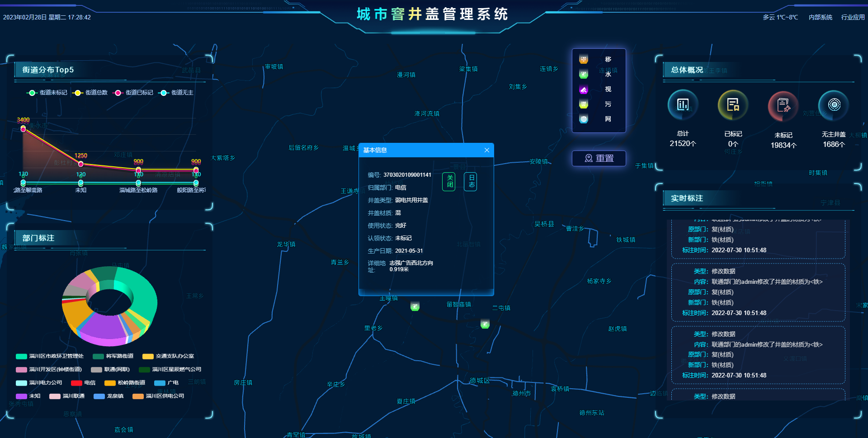Toggle the 淄川开发区(钟楼街道) pie legend item
The height and width of the screenshot is (438, 868).
point(49,369)
